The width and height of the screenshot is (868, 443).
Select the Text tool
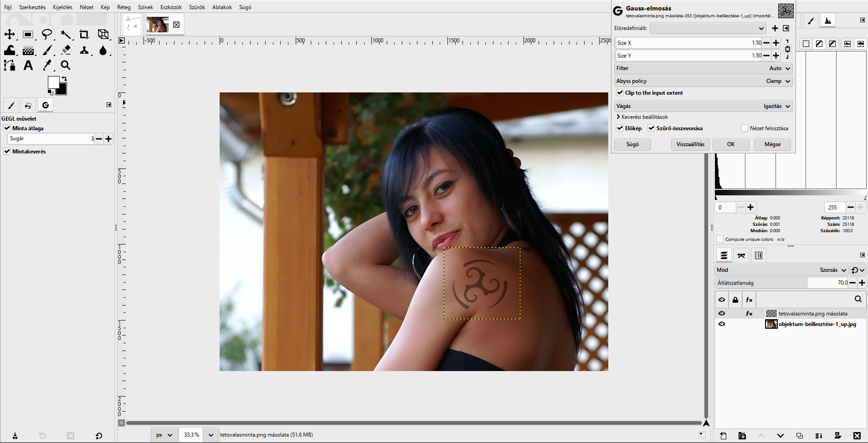point(28,66)
